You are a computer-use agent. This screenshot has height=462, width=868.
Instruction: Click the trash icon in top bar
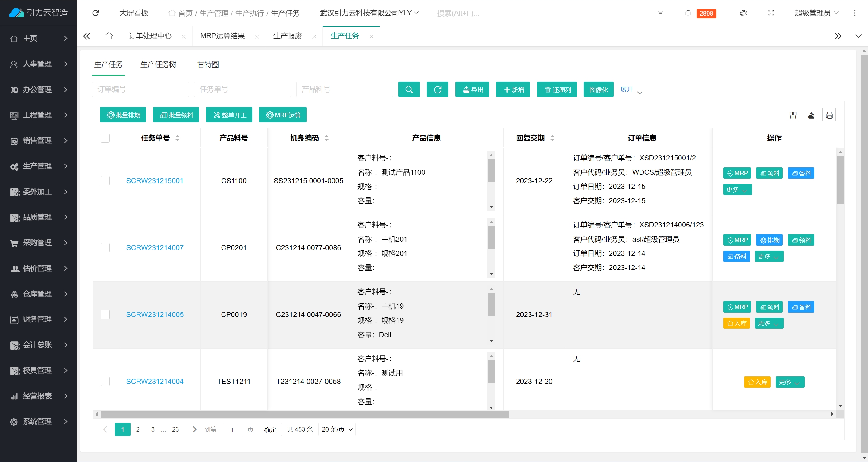[660, 13]
